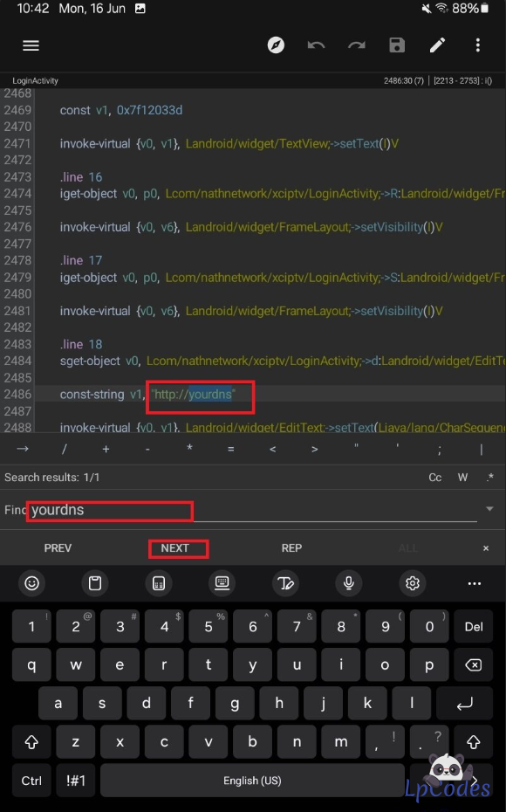Open the hamburger navigation menu
The image size is (506, 812).
pyautogui.click(x=31, y=45)
